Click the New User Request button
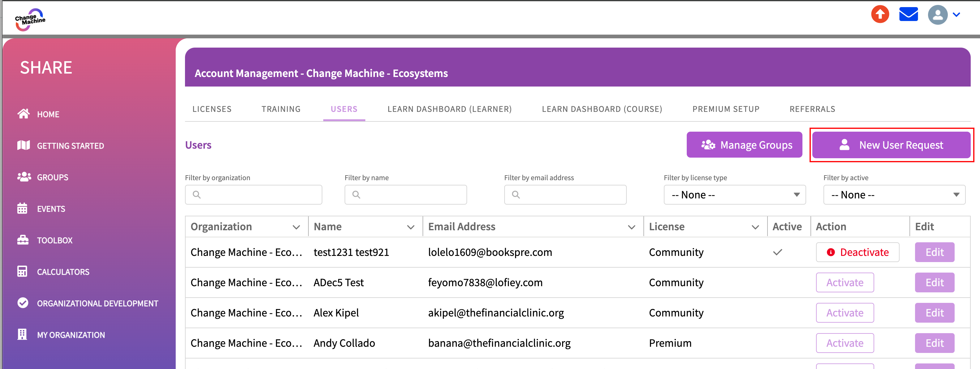 [x=891, y=145]
